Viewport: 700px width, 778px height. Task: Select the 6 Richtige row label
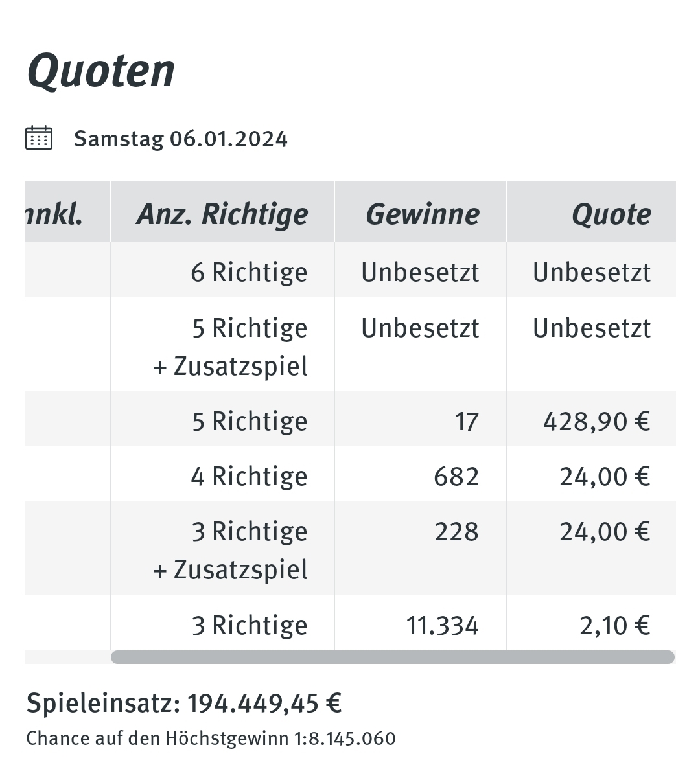coord(249,272)
